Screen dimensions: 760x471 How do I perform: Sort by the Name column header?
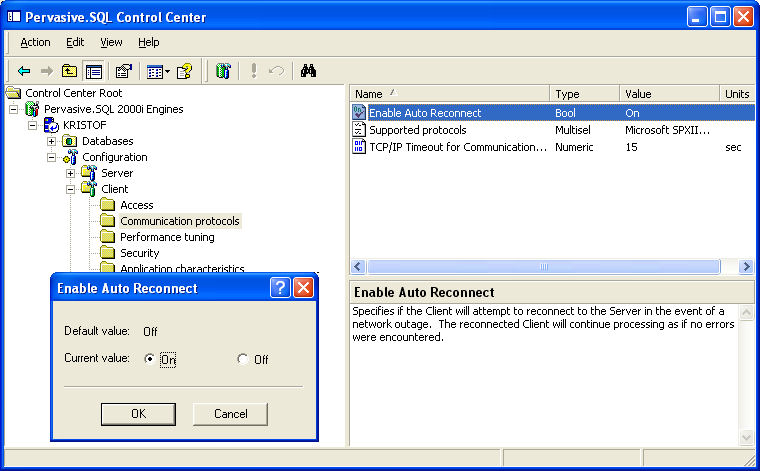coord(449,94)
